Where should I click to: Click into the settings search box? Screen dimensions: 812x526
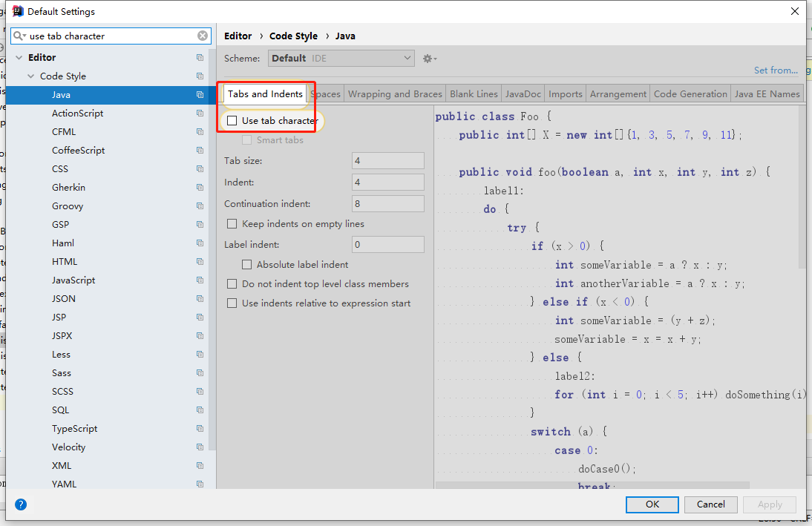pos(111,36)
